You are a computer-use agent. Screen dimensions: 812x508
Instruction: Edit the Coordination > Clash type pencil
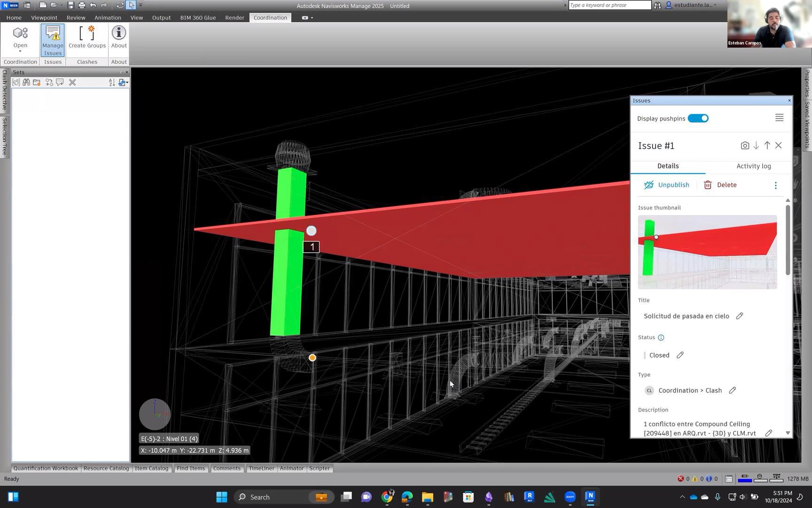point(733,390)
